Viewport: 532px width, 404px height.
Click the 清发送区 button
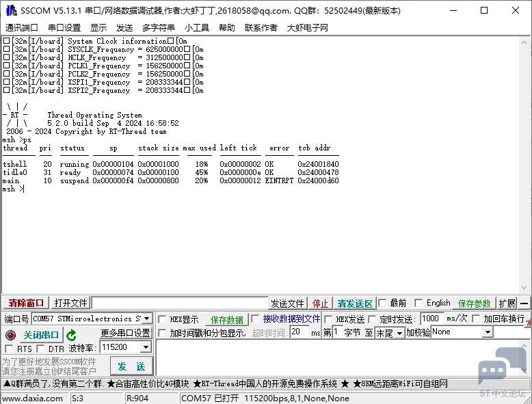point(355,304)
